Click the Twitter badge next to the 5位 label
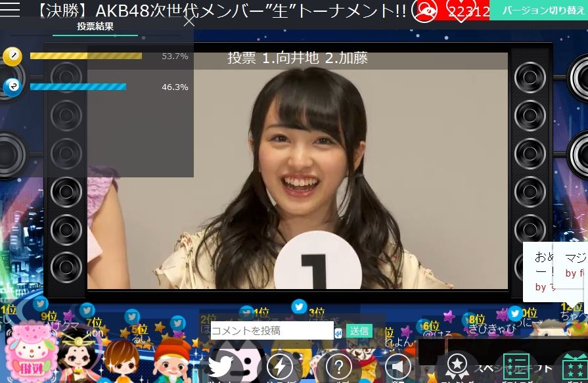 pos(132,316)
